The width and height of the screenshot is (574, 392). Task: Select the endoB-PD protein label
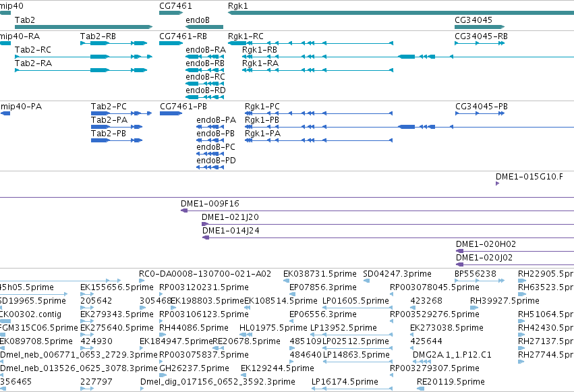click(x=216, y=161)
